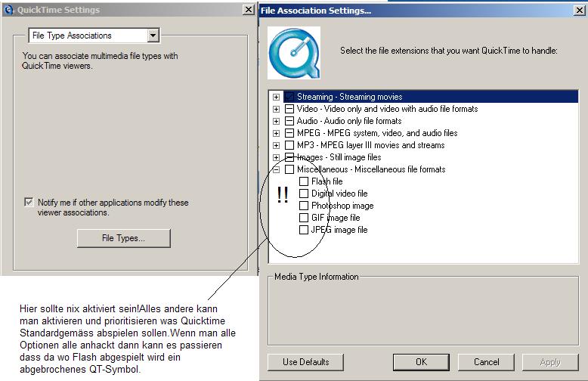Select MP3 - MPEG layer III movies row
This screenshot has width=588, height=381.
point(371,144)
